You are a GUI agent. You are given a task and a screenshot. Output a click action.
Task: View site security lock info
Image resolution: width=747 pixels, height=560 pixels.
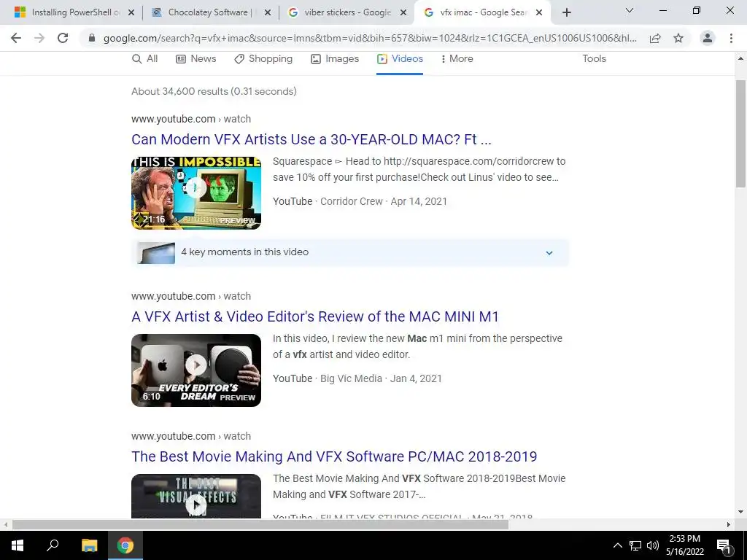(92, 39)
